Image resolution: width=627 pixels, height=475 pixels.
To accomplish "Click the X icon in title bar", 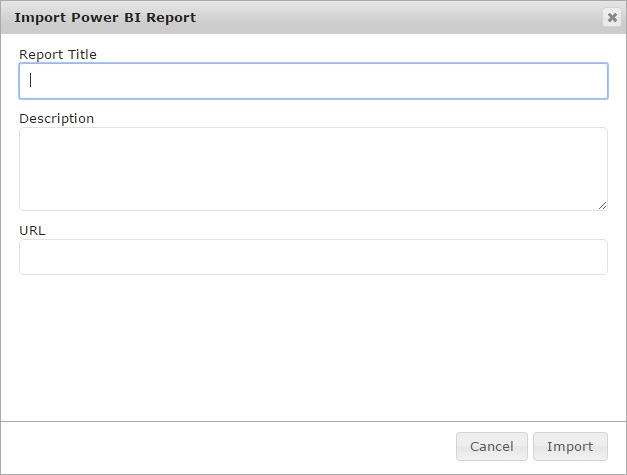I will pos(611,18).
